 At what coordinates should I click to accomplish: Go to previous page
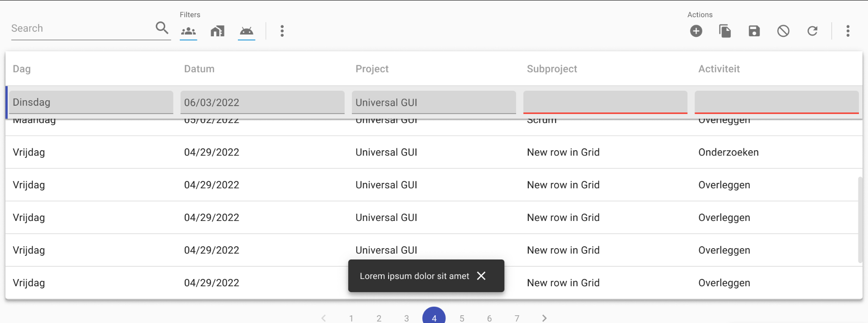click(x=324, y=318)
